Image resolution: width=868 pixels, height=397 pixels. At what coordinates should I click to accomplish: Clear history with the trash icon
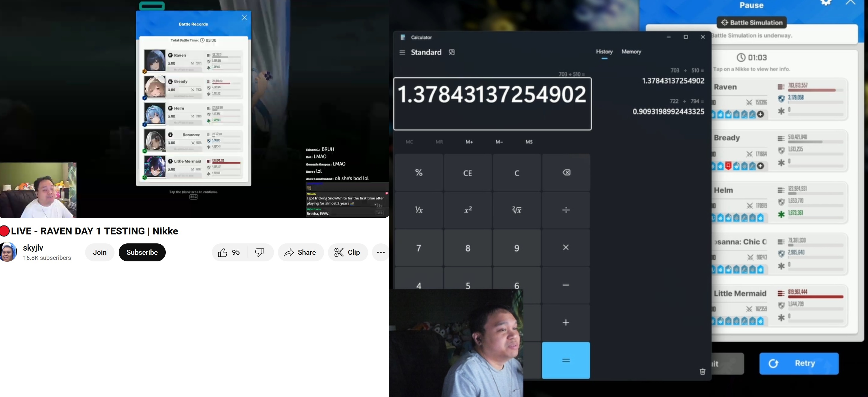tap(702, 372)
